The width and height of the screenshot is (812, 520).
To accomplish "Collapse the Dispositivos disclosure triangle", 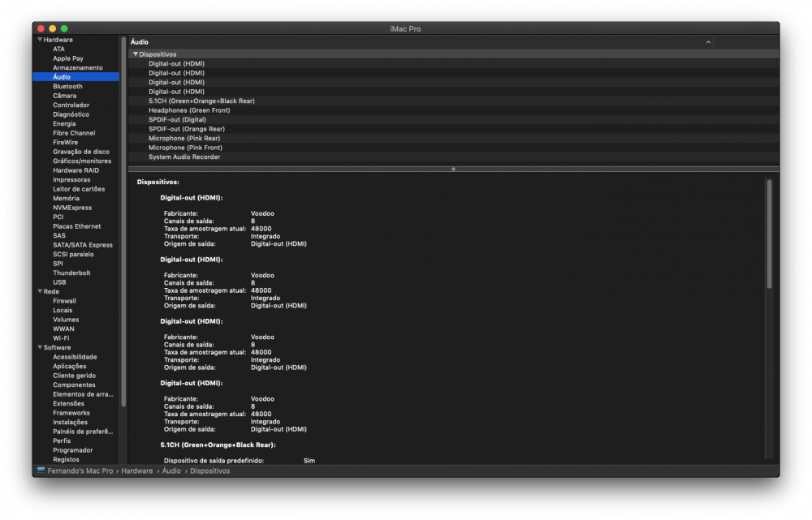I will (135, 54).
